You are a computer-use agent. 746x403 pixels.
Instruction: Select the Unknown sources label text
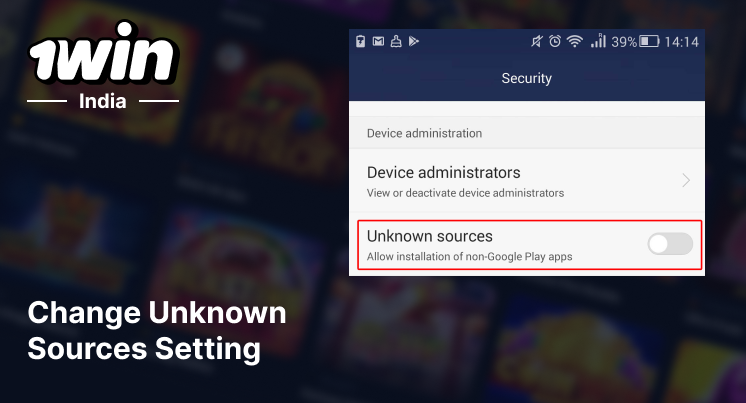430,236
